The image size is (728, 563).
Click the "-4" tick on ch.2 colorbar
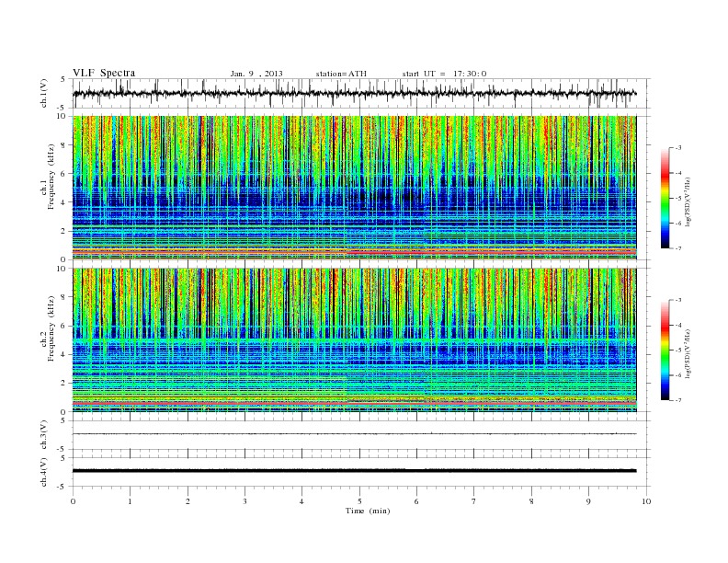(678, 326)
